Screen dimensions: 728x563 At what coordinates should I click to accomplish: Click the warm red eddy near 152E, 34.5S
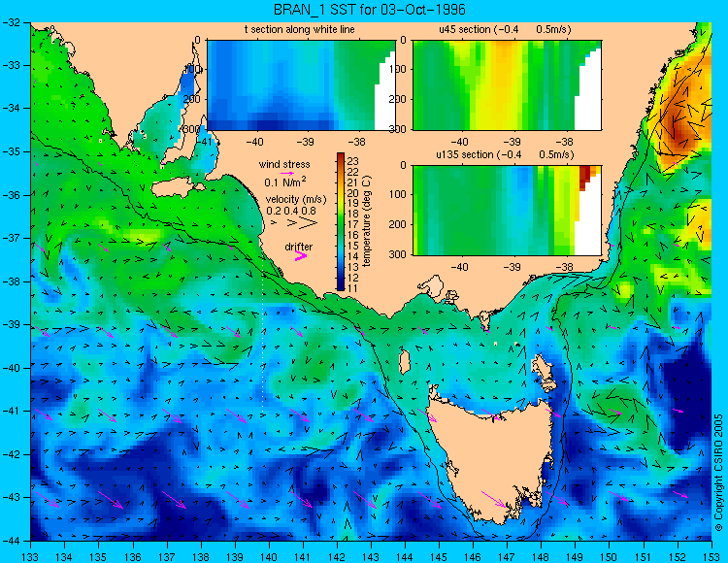680,130
